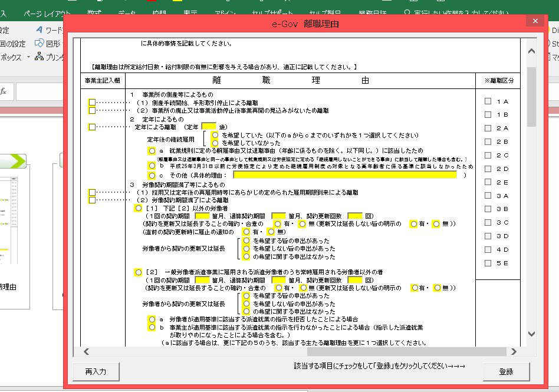Click 1回の契約期間 field under [2]
Image resolution: width=559 pixels, height=392 pixels.
click(x=202, y=280)
